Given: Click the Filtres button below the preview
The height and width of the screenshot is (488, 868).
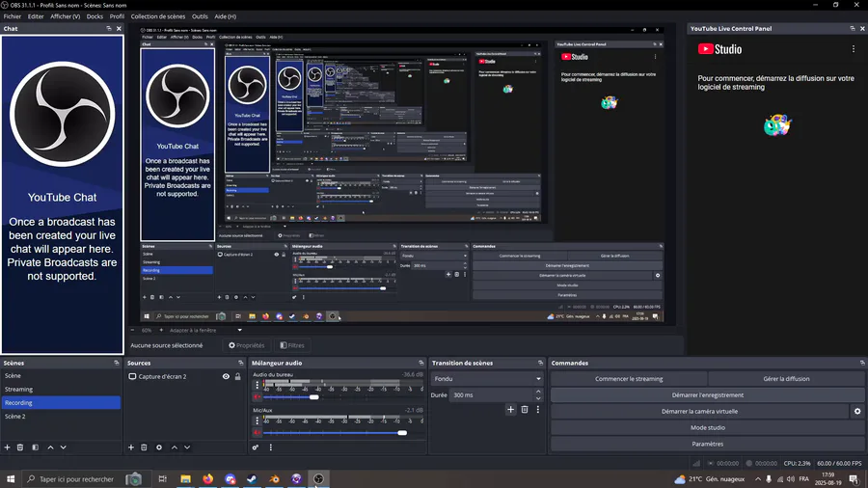Looking at the screenshot, I should tap(292, 345).
